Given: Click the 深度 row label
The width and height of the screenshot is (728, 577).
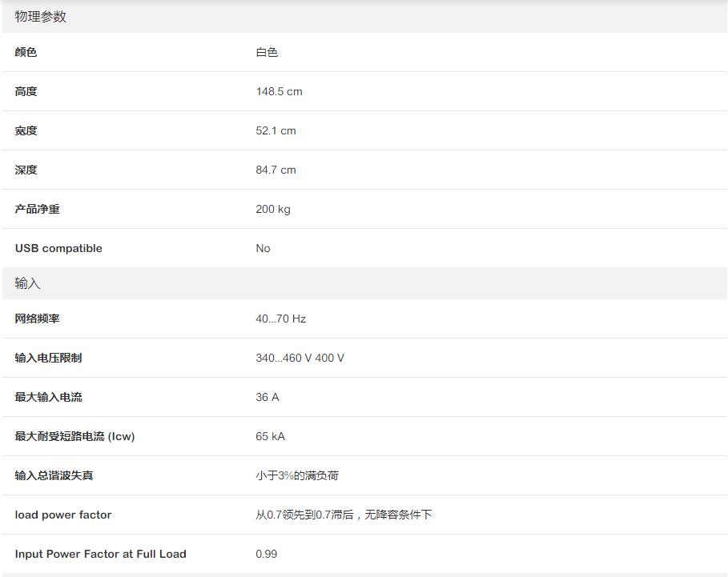Looking at the screenshot, I should pyautogui.click(x=26, y=170).
